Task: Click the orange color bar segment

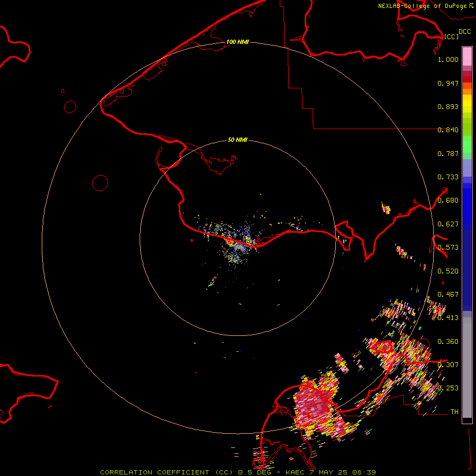Action: pyautogui.click(x=467, y=91)
